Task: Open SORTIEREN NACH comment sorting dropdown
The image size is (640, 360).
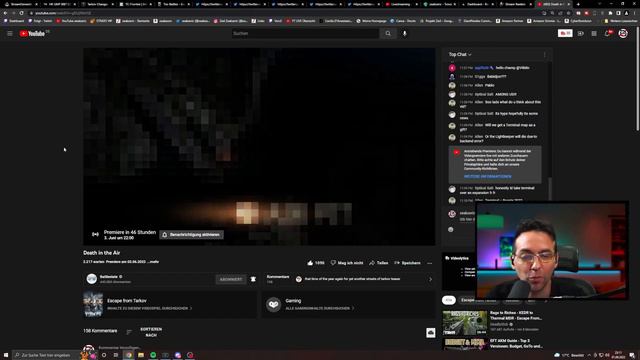Action: coord(151,332)
